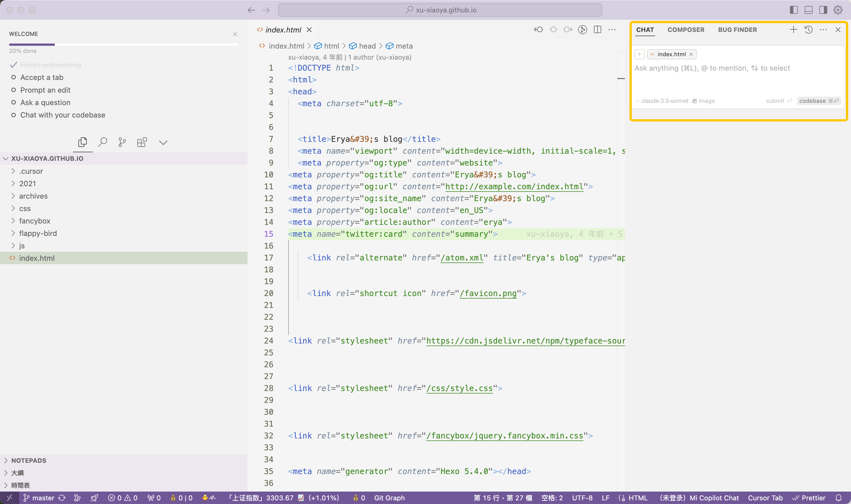Start new chat with plus icon
Viewport: 851px width, 504px height.
[x=793, y=30]
